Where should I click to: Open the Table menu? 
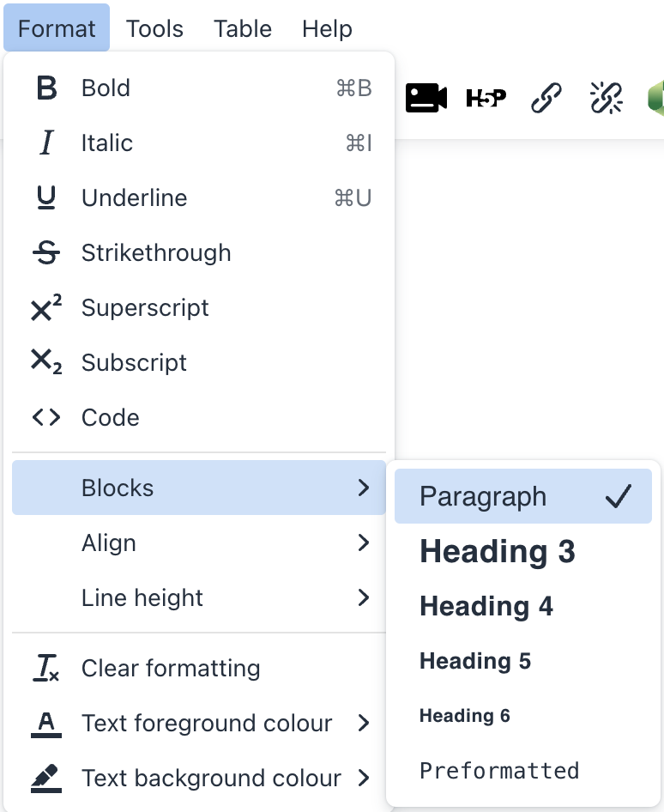pos(243,28)
